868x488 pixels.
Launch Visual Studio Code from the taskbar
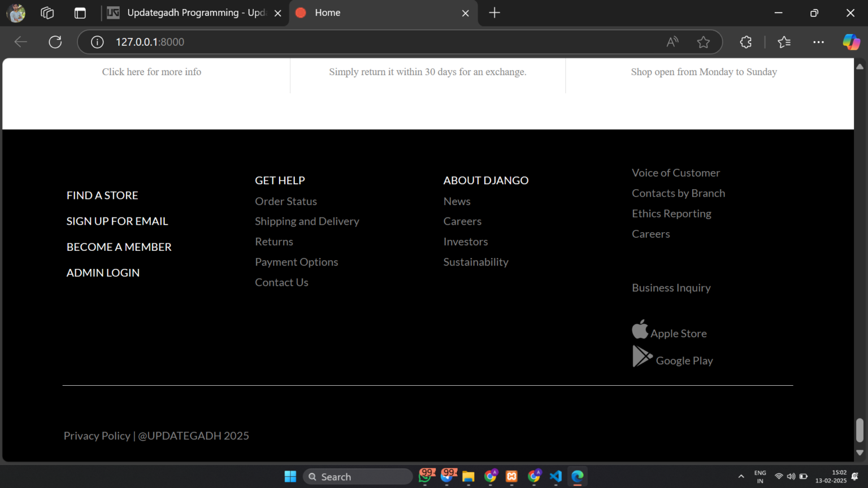[555, 476]
